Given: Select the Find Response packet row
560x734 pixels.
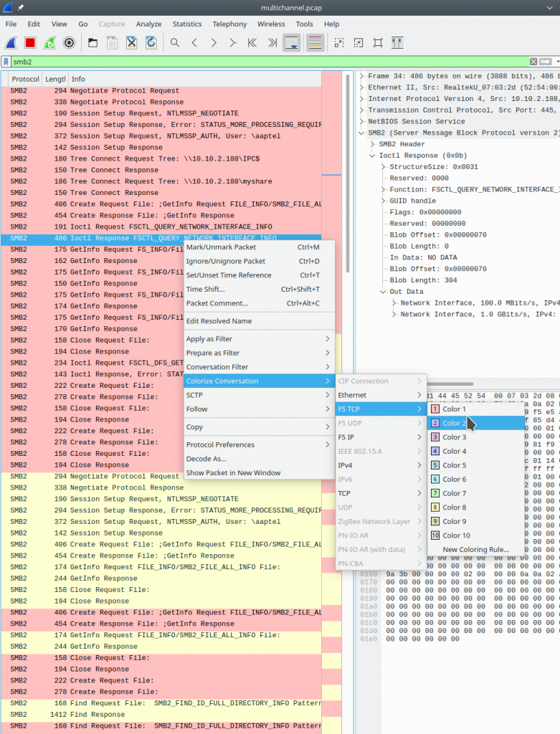Looking at the screenshot, I should (x=161, y=715).
